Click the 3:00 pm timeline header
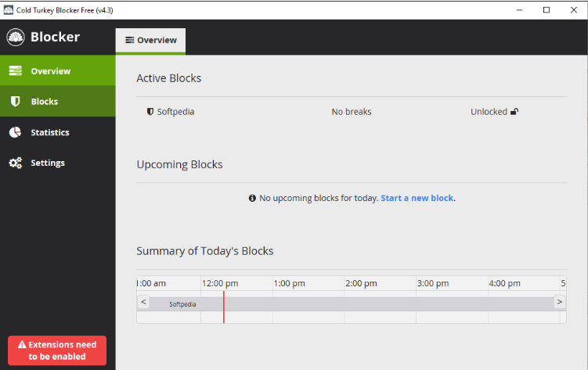The height and width of the screenshot is (370, 588). 433,283
